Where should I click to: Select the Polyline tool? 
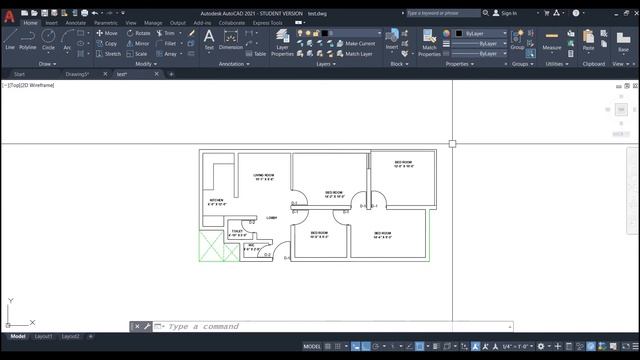tap(28, 40)
